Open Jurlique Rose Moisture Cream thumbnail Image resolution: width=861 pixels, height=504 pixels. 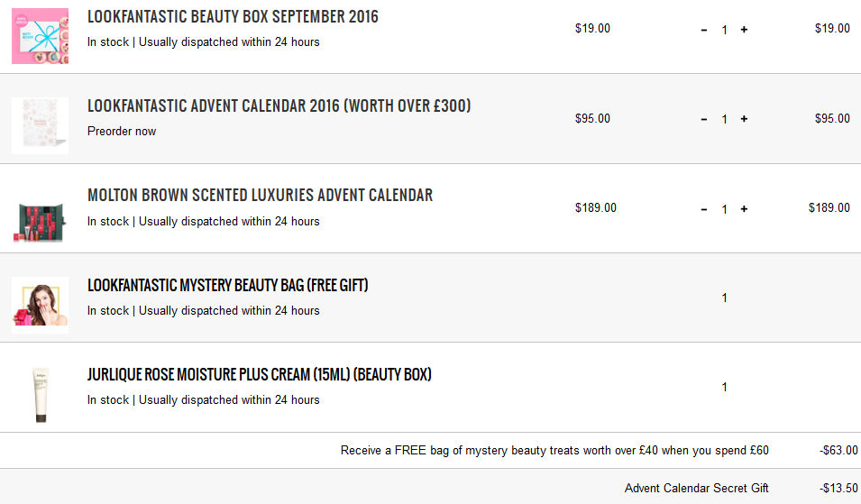tap(40, 394)
